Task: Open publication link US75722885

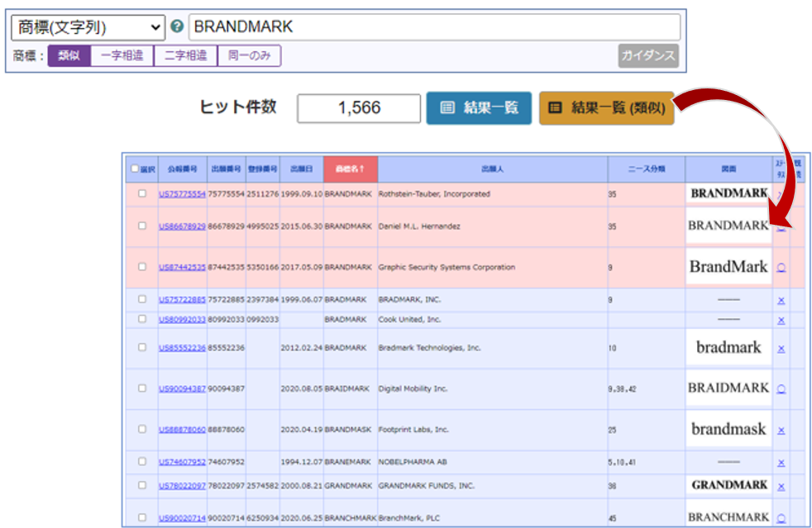Action: (x=182, y=300)
